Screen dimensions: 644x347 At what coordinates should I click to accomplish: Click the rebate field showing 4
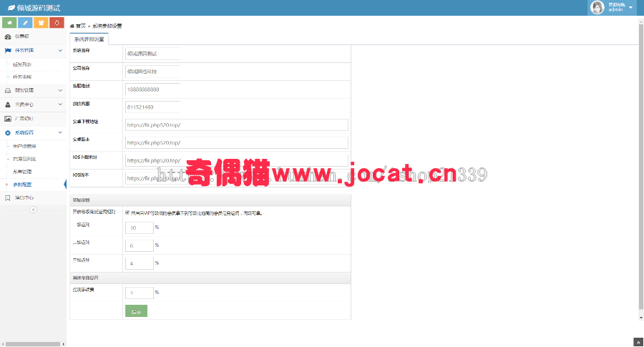click(x=140, y=263)
